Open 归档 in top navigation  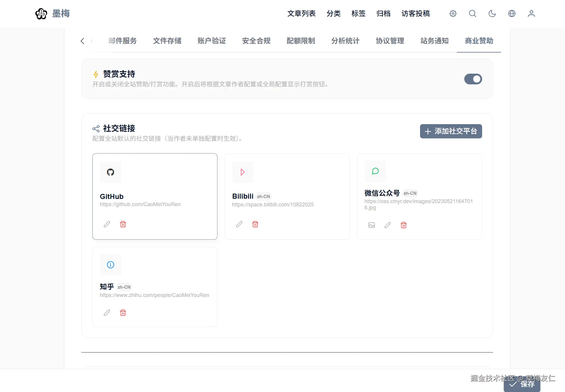383,14
